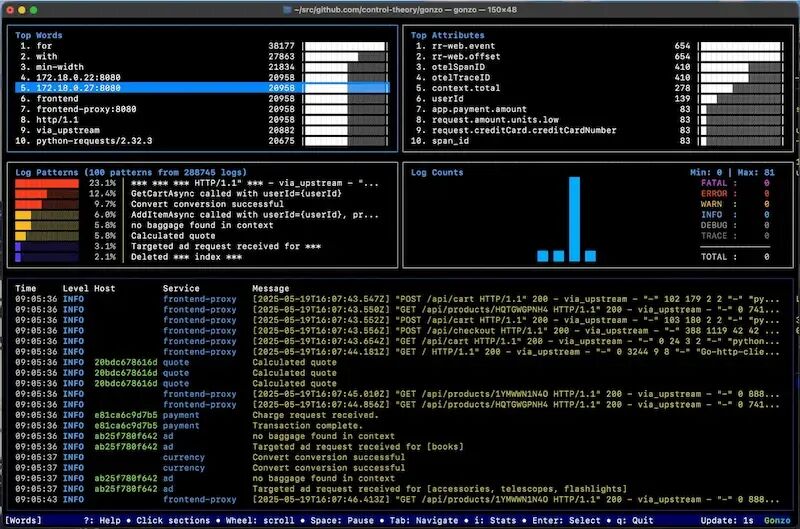Select the 23.1% HTTP/1.1 via_upstream pattern
This screenshot has width=800, height=529.
point(197,183)
